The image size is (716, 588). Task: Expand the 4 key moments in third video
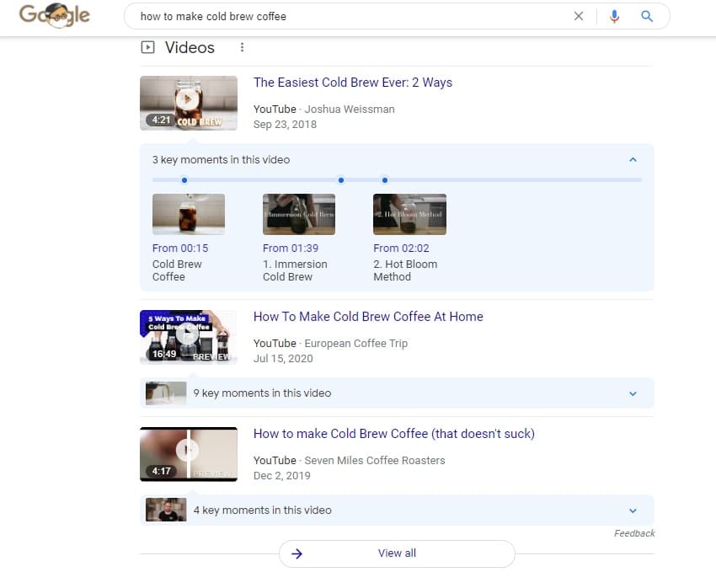633,510
